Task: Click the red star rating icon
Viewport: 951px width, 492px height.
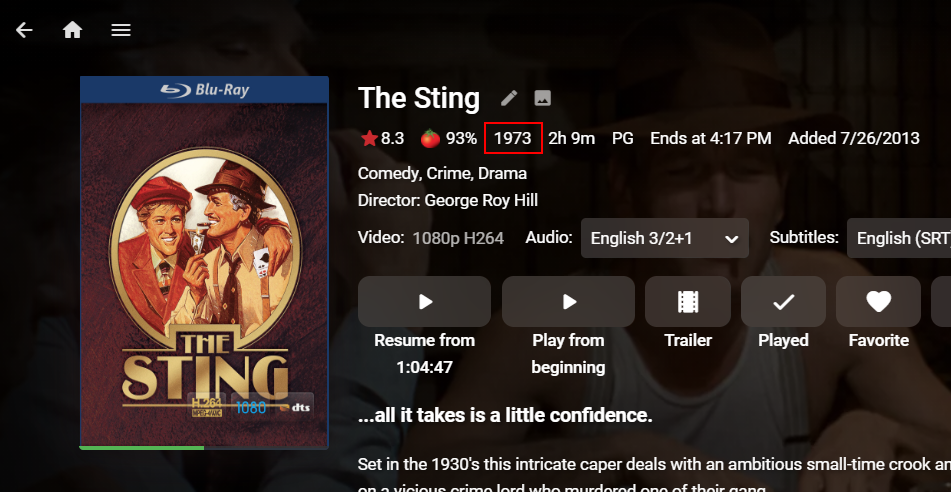Action: click(368, 138)
